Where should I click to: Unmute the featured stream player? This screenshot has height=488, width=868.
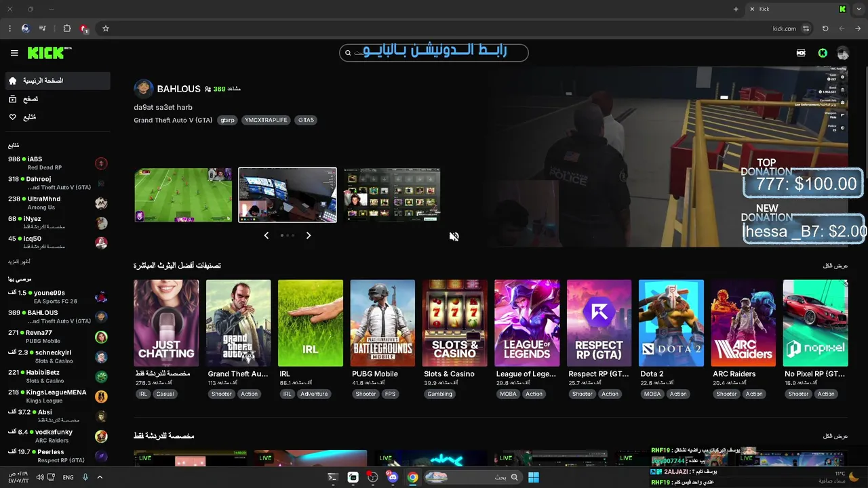pyautogui.click(x=454, y=236)
